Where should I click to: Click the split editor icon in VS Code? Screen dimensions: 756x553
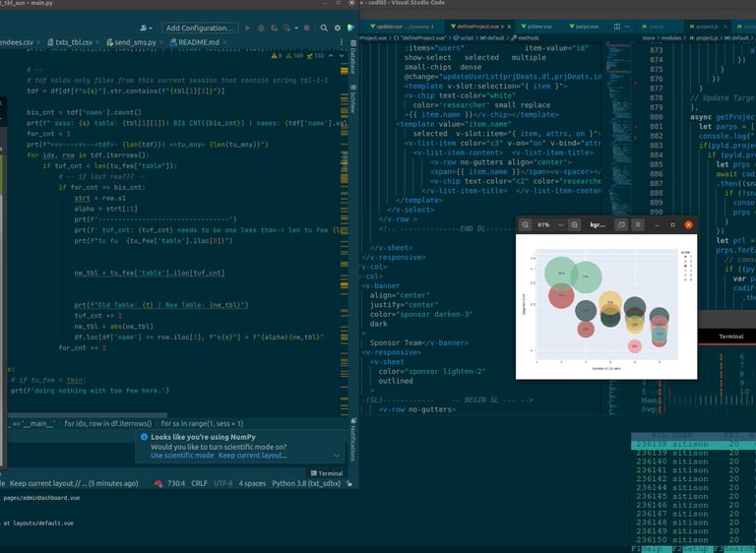(616, 27)
